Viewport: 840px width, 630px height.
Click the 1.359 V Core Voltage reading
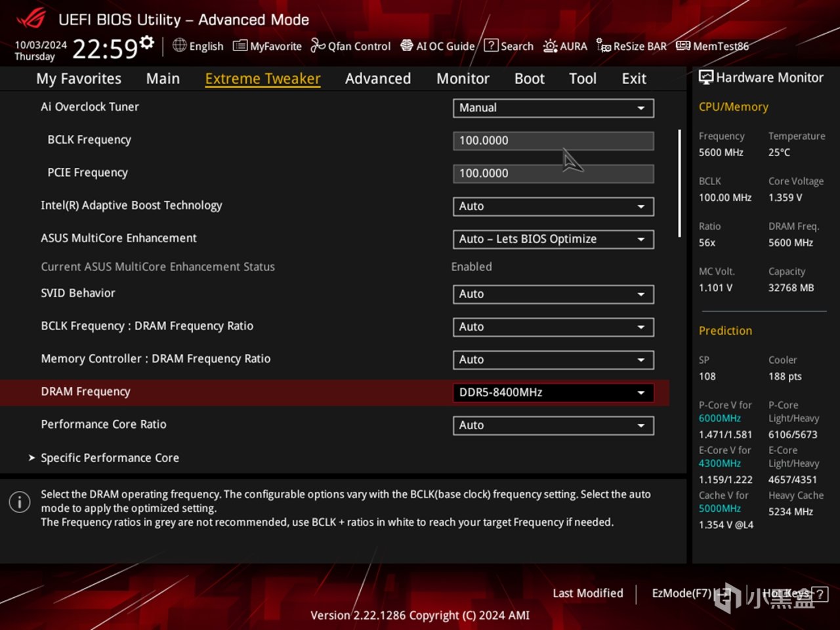click(x=785, y=198)
